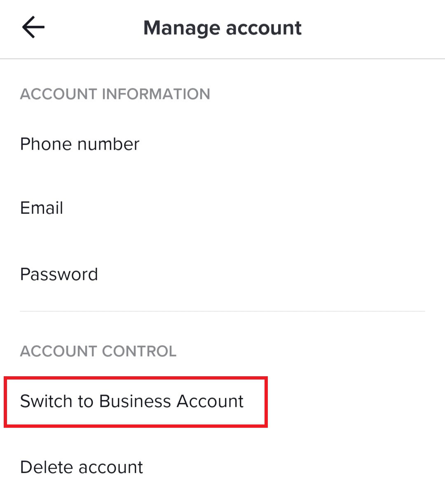The image size is (445, 504).
Task: Click the ACCOUNT INFORMATION section header
Action: (x=115, y=94)
